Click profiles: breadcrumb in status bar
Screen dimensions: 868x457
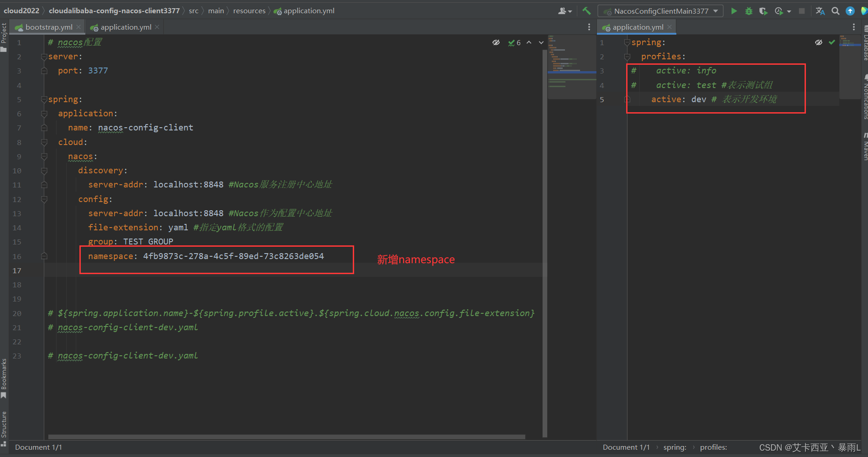click(x=713, y=447)
